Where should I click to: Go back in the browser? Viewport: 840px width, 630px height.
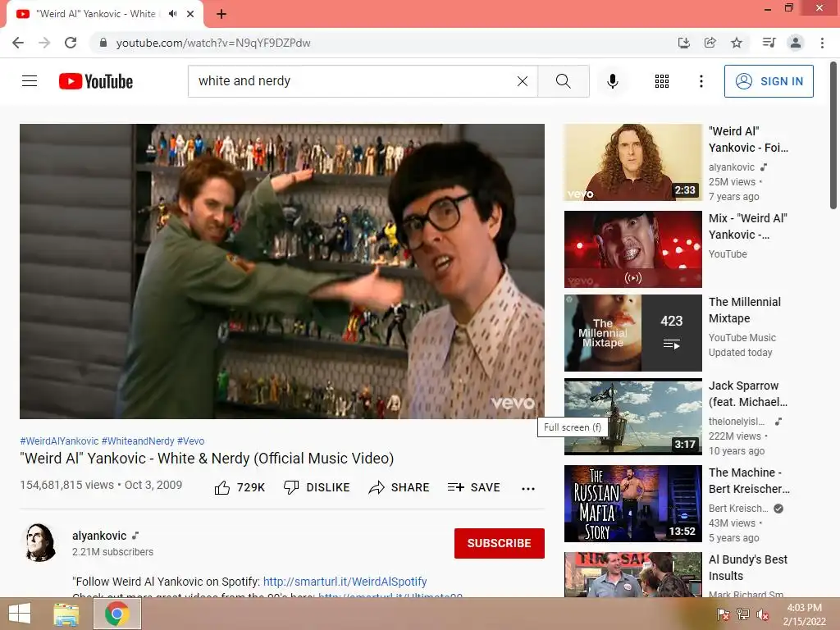18,43
